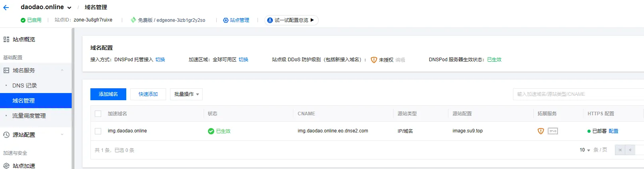The image size is (644, 169).
Task: Click 试一试配置总览 button
Action: coord(291,20)
